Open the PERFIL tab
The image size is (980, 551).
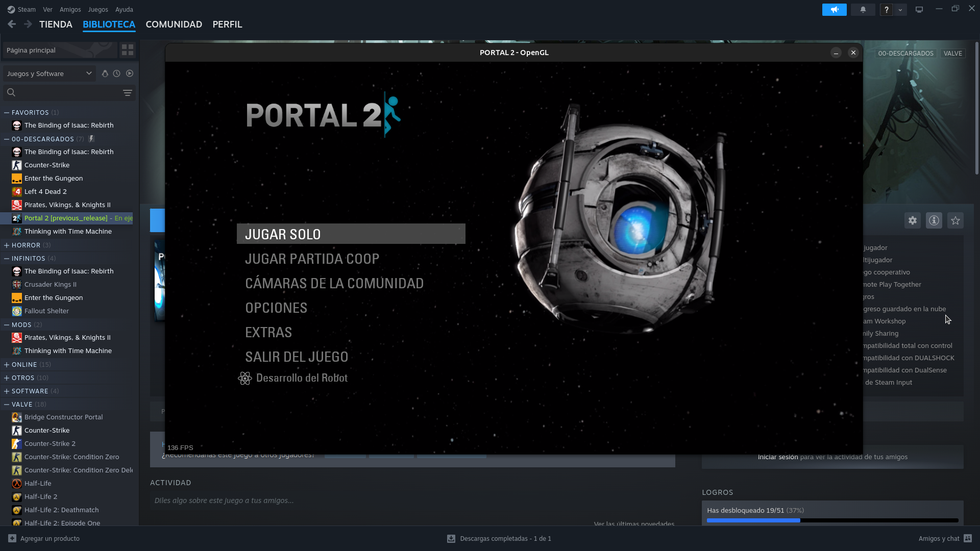(227, 24)
